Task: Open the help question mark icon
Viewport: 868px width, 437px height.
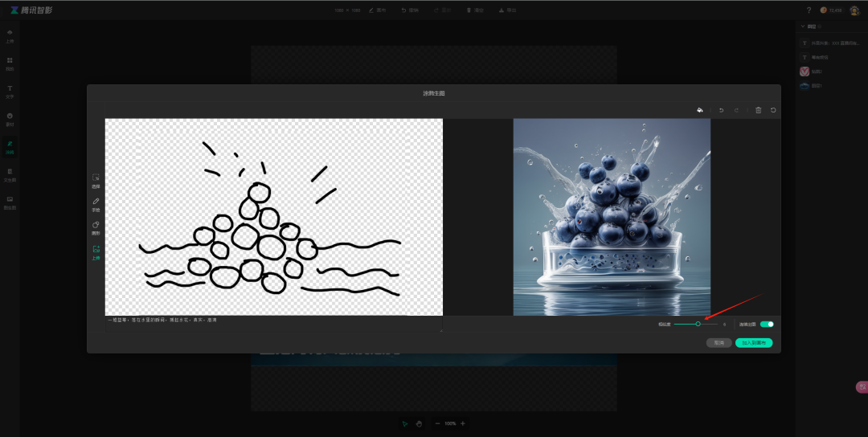Action: click(809, 10)
